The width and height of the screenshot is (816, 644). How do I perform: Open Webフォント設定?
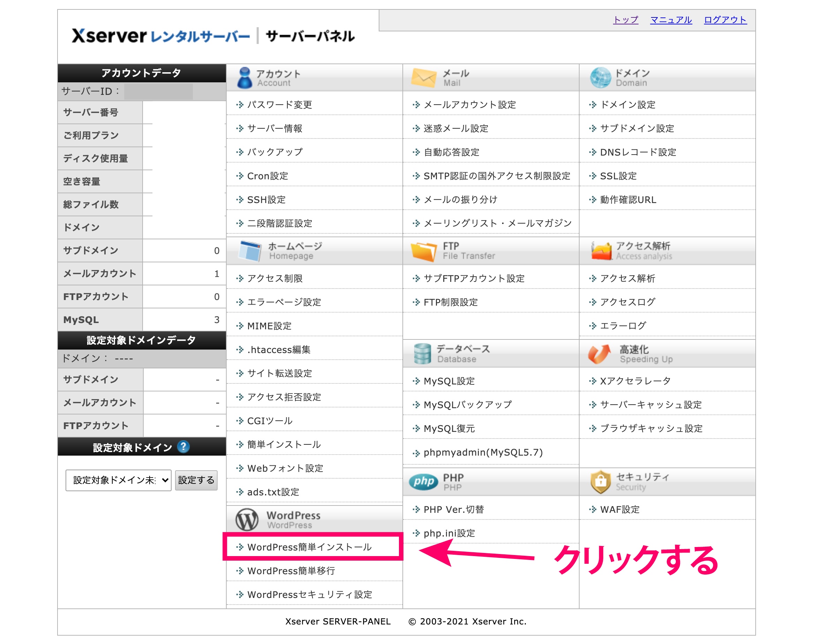click(x=285, y=468)
